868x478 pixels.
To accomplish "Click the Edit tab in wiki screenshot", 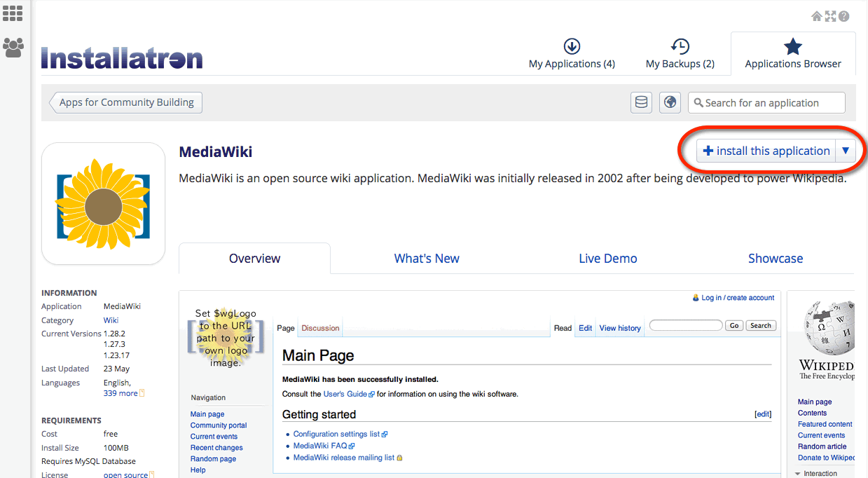I will [586, 328].
